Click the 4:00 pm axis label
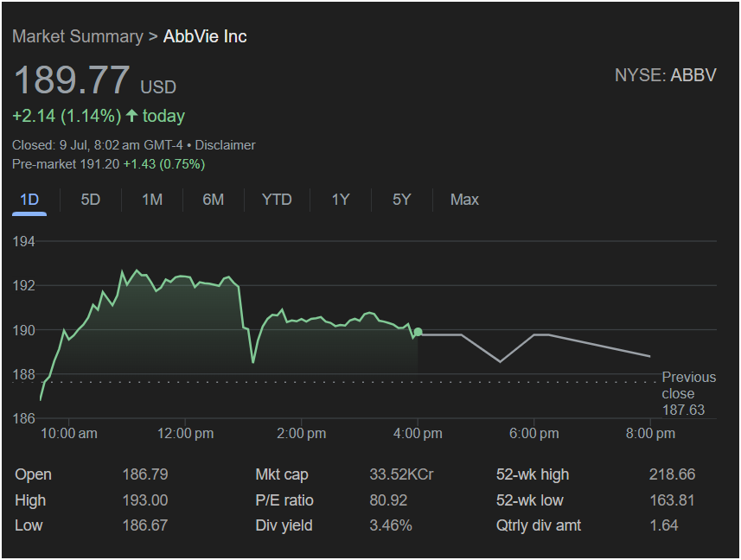 click(x=418, y=433)
